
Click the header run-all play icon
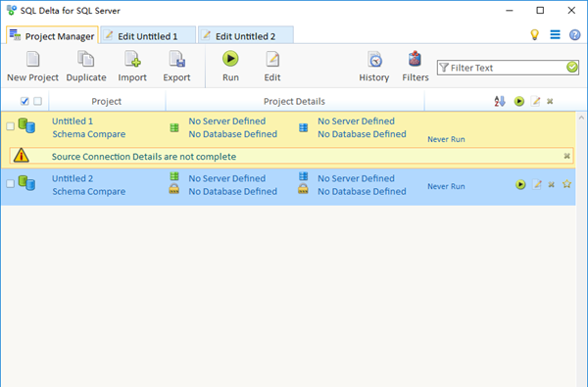(x=519, y=101)
